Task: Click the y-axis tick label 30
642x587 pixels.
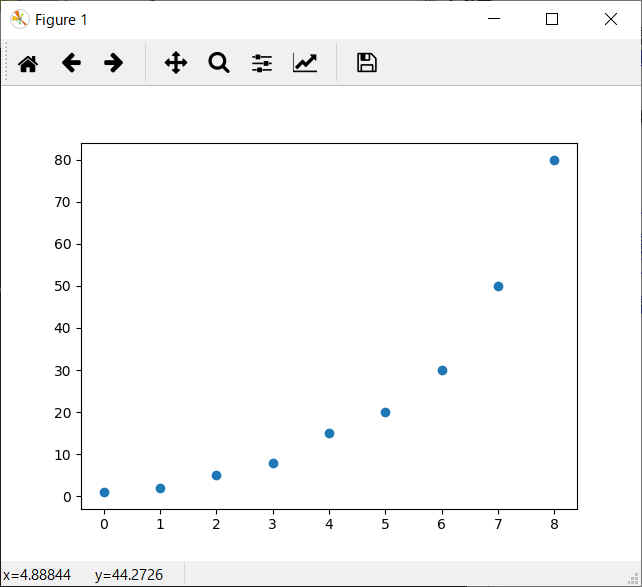Action: (63, 371)
